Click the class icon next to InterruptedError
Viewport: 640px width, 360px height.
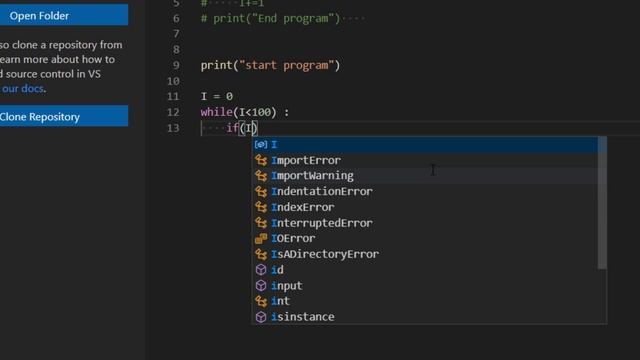[261, 223]
